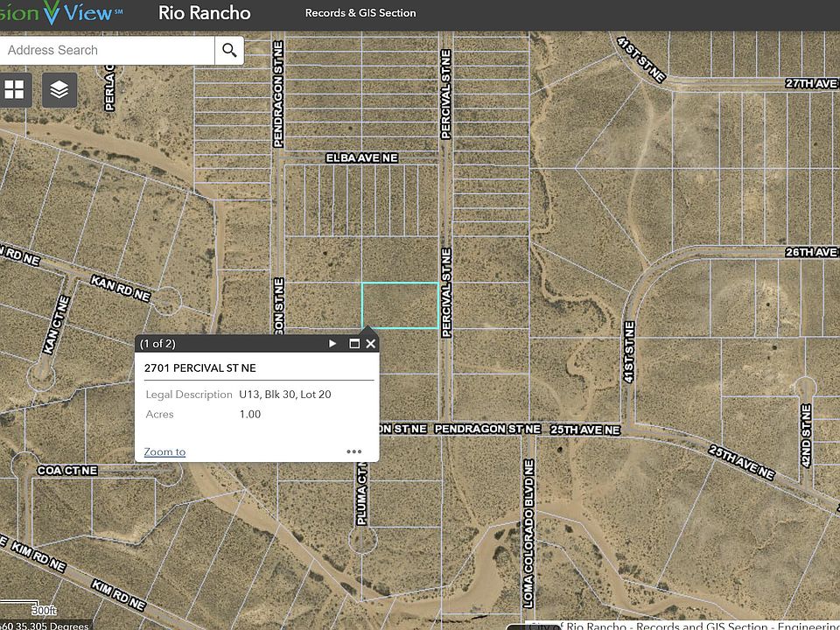Viewport: 840px width, 630px height.
Task: Click Records & GIS Section header text
Action: (360, 13)
